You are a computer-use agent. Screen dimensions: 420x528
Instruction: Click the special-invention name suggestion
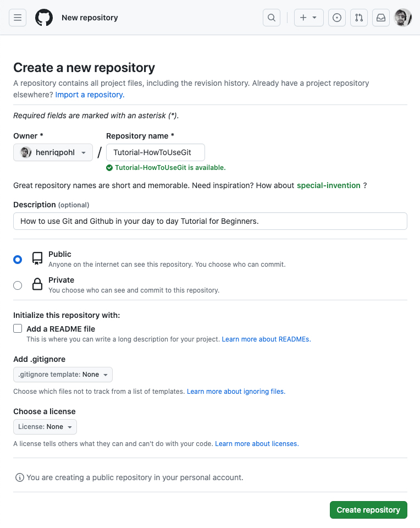click(x=328, y=185)
